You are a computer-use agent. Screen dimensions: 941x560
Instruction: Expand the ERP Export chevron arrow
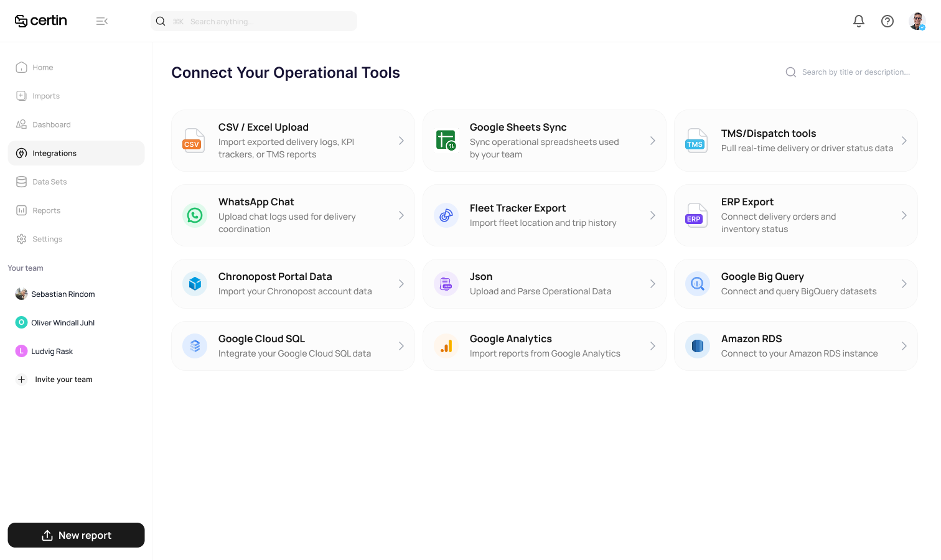pyautogui.click(x=904, y=215)
